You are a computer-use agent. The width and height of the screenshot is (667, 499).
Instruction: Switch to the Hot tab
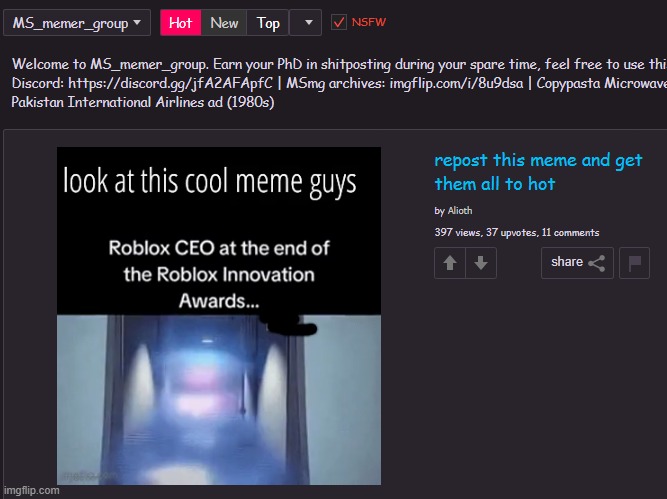(180, 23)
